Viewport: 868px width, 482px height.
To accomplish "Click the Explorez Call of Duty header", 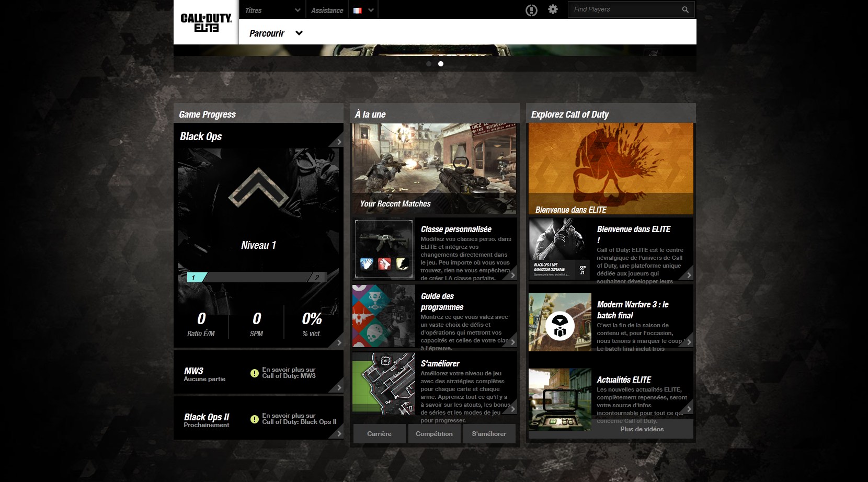I will [x=611, y=114].
